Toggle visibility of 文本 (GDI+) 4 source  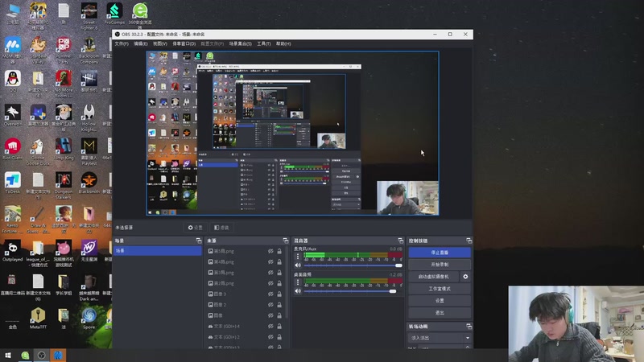point(270,327)
